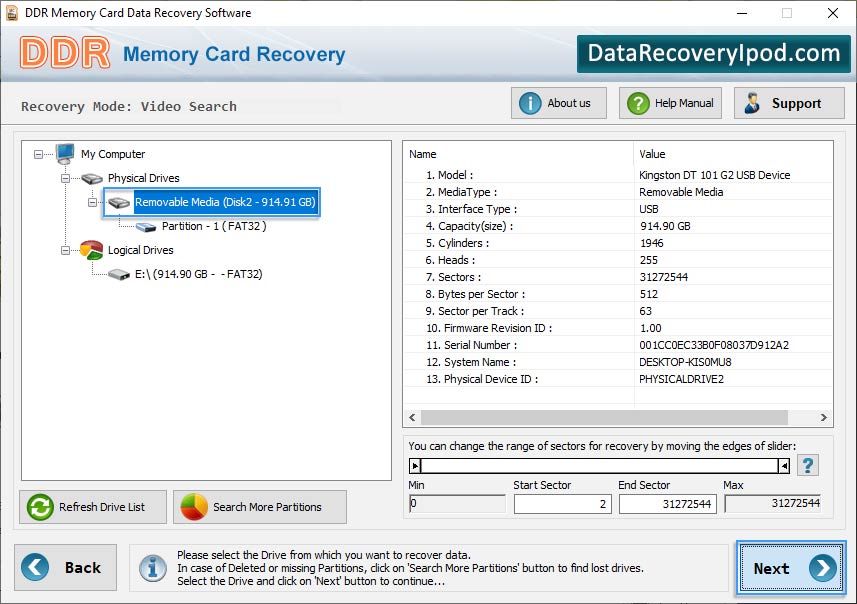
Task: Click the Logical Drives pie chart icon
Action: coord(91,250)
